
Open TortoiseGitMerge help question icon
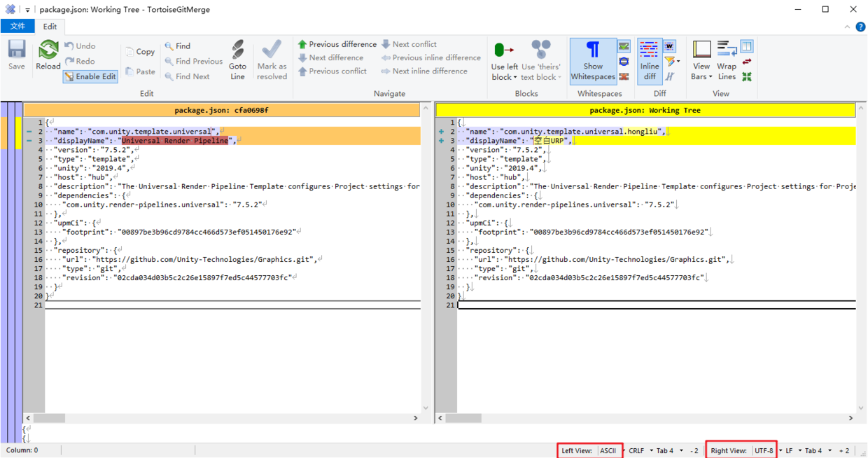point(860,27)
